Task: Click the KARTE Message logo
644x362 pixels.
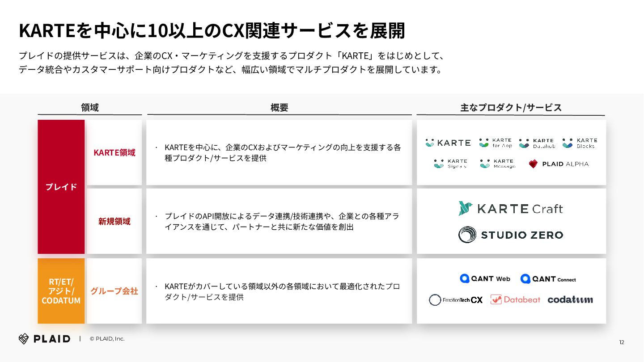Action: [x=497, y=164]
